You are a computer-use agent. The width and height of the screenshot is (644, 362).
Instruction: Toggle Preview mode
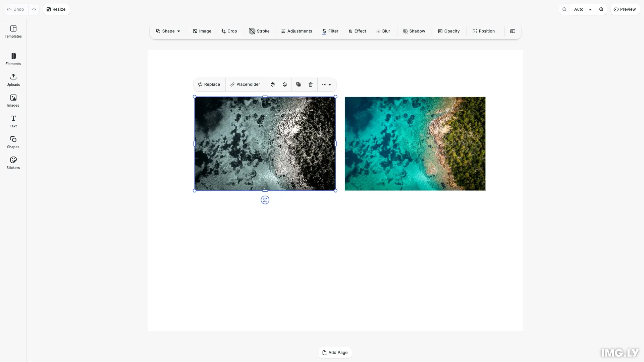625,9
